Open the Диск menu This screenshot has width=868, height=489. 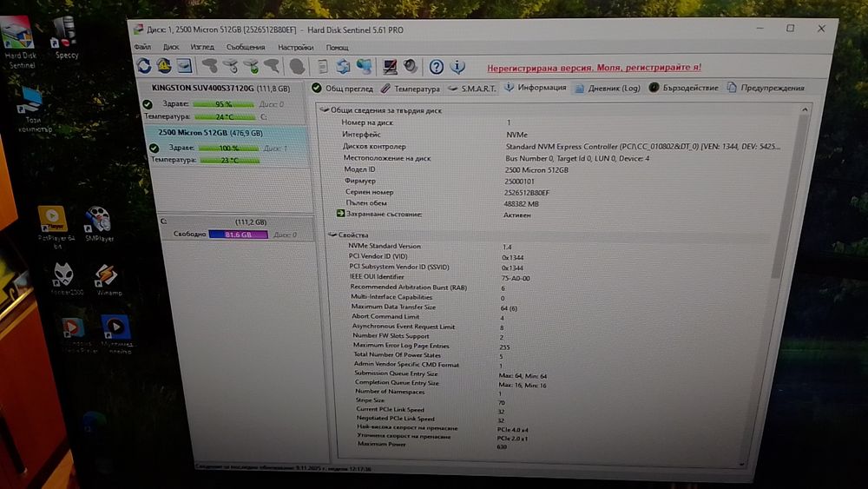click(x=171, y=47)
